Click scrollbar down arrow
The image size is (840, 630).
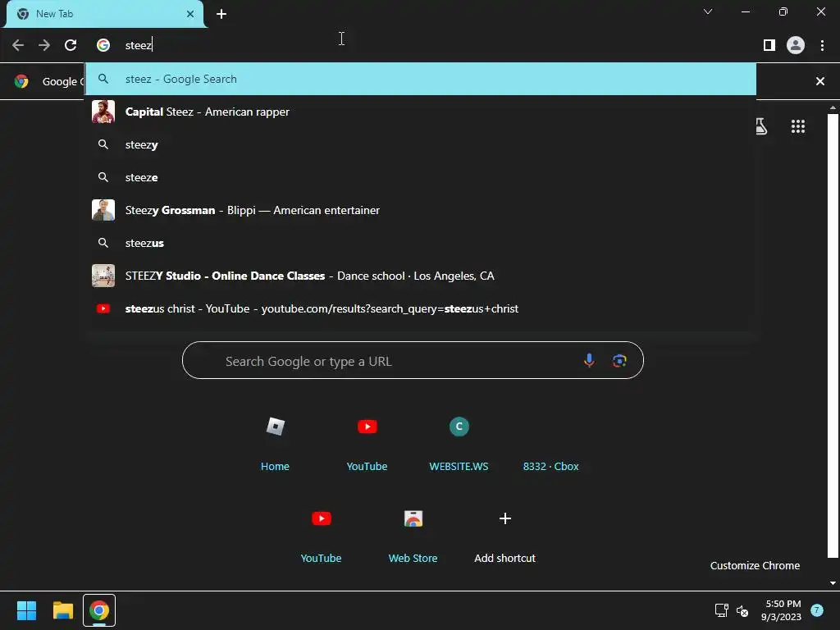pyautogui.click(x=833, y=583)
